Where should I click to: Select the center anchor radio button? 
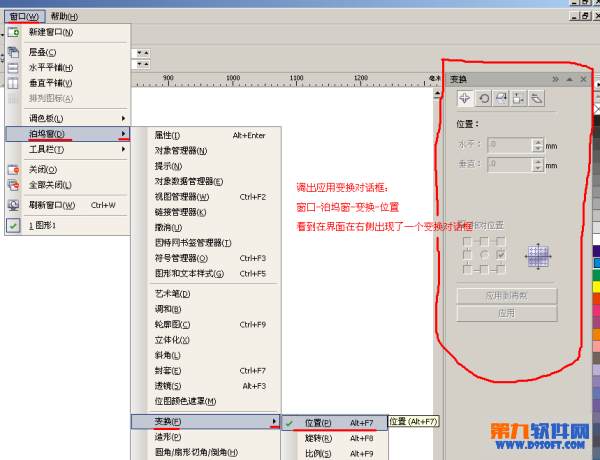point(484,254)
